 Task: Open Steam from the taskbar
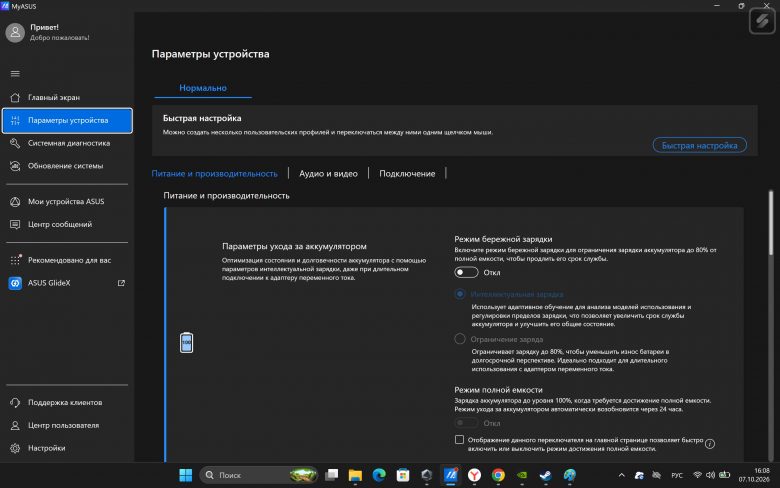point(546,476)
